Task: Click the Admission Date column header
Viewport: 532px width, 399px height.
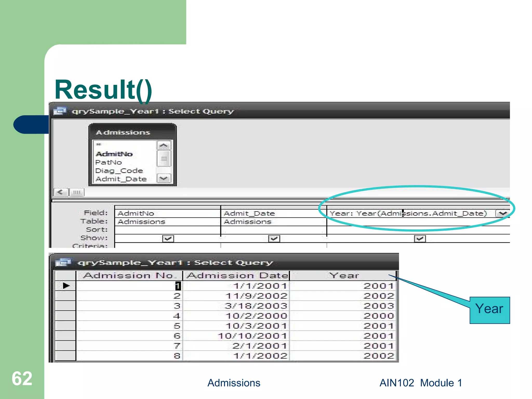Action: [237, 276]
